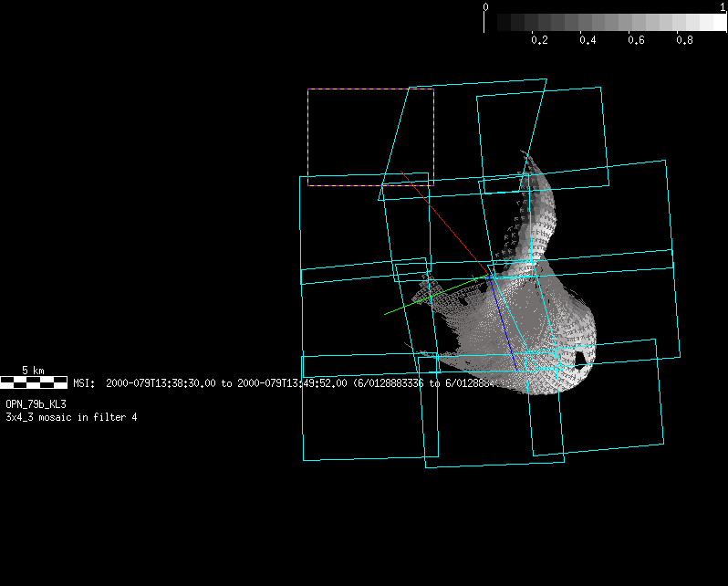Click the 'MSI:' instrument label
The width and height of the screenshot is (728, 586).
tap(85, 384)
